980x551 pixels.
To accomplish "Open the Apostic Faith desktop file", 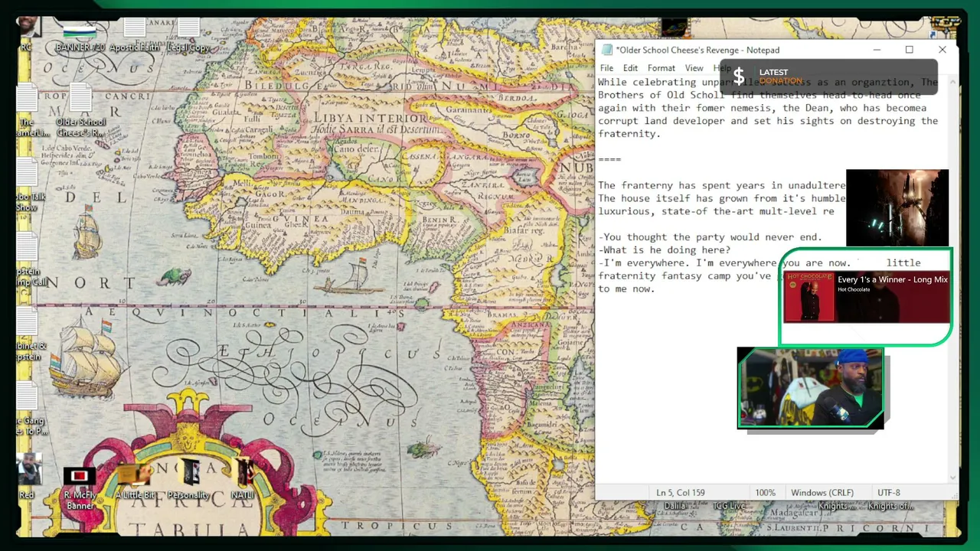I will click(x=135, y=36).
